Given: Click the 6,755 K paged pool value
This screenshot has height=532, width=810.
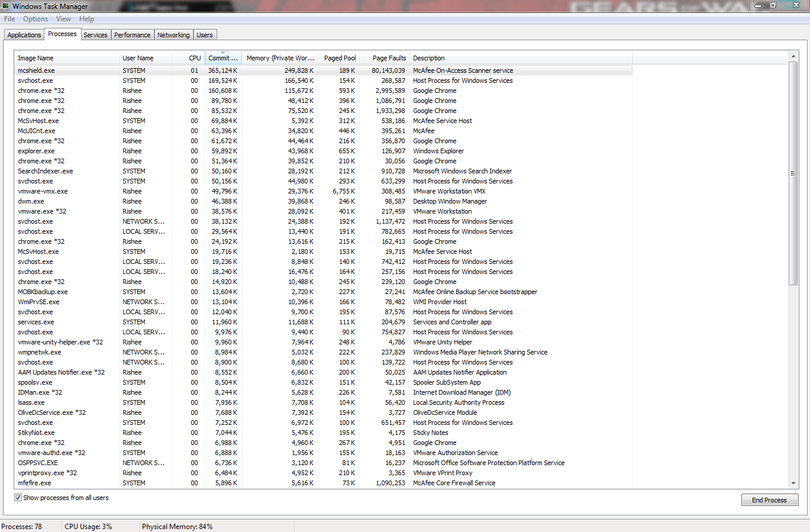Looking at the screenshot, I should [344, 191].
